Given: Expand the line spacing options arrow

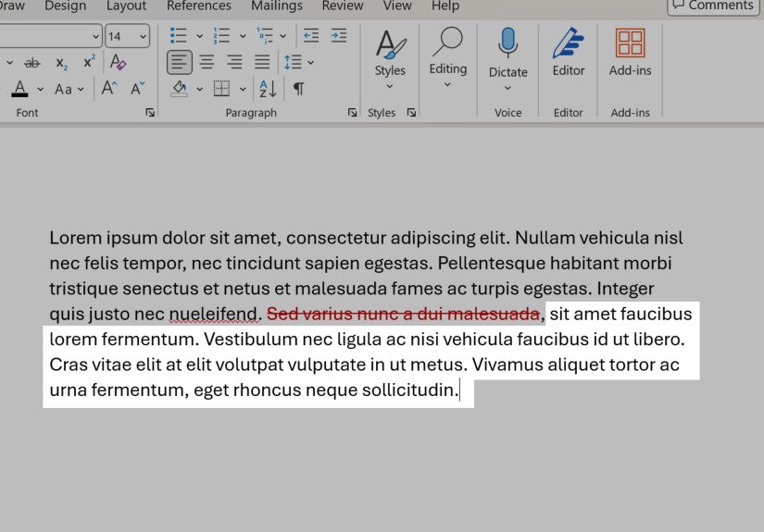Looking at the screenshot, I should pyautogui.click(x=311, y=62).
